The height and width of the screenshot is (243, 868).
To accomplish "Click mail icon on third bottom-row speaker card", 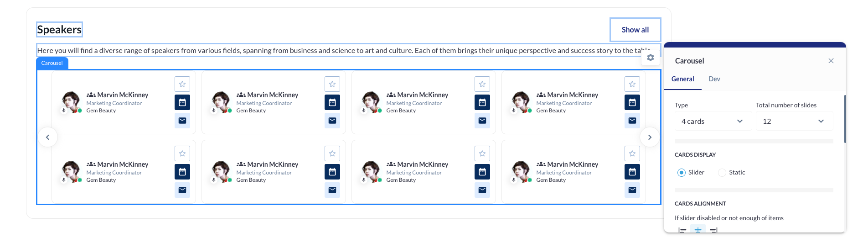I will tap(482, 190).
